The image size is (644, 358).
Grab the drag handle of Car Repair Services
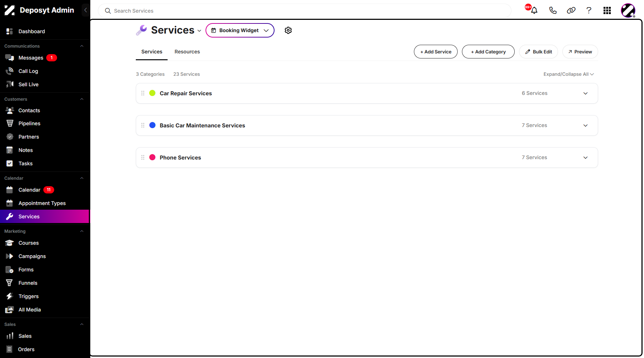pyautogui.click(x=143, y=93)
